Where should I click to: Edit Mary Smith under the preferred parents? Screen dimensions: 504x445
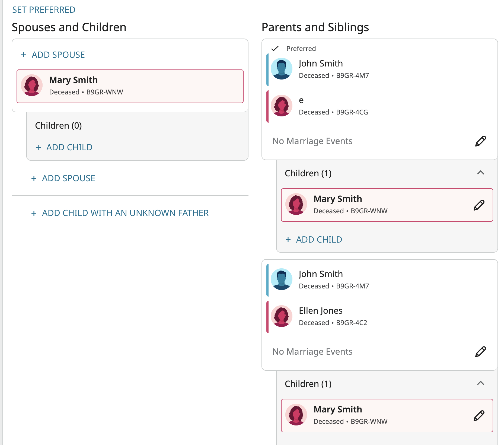[479, 205]
